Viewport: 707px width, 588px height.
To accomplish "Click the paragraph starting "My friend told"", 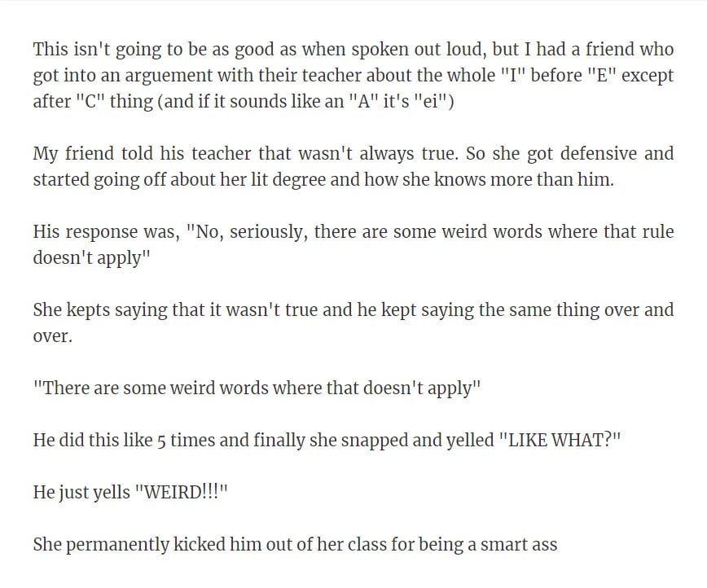I will point(353,166).
